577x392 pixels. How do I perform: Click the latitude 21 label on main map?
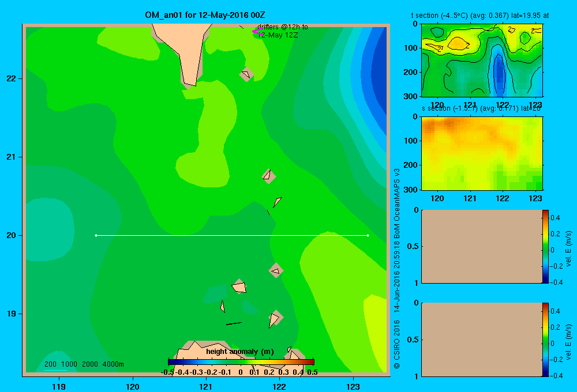click(12, 157)
